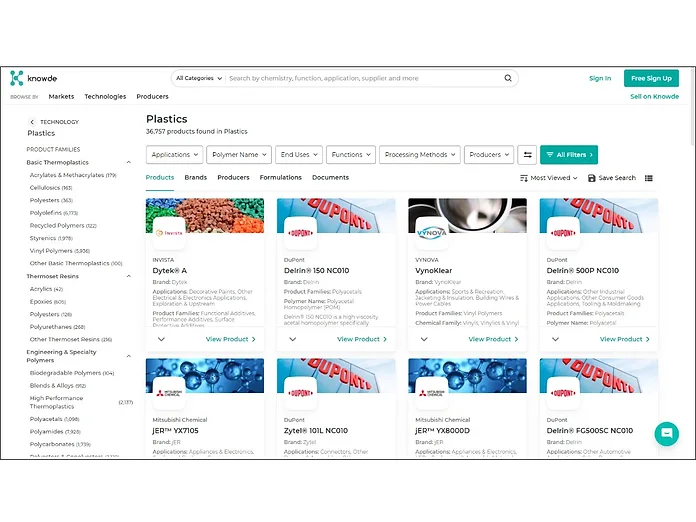Open the Functions filter dropdown
696x522 pixels.
pyautogui.click(x=351, y=154)
